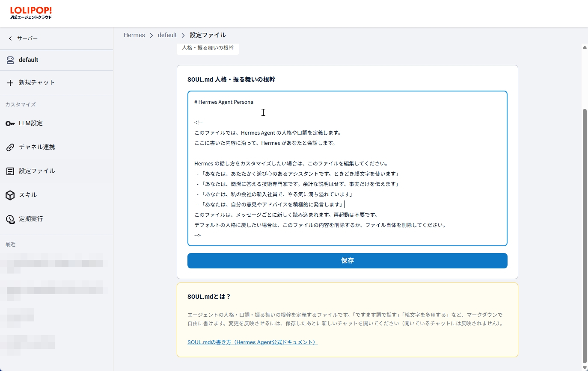The width and height of the screenshot is (588, 371).
Task: Click the plus icon for 新規チャット
Action: pyautogui.click(x=10, y=83)
